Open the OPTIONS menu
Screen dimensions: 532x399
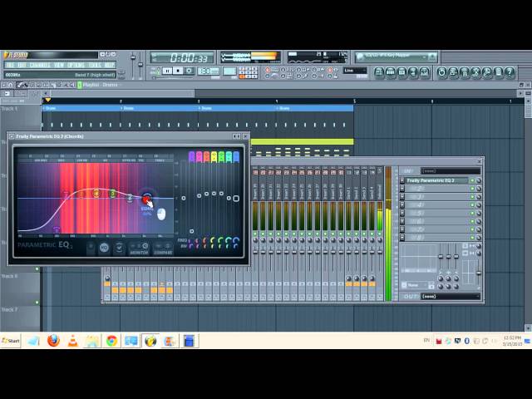pyautogui.click(x=76, y=65)
